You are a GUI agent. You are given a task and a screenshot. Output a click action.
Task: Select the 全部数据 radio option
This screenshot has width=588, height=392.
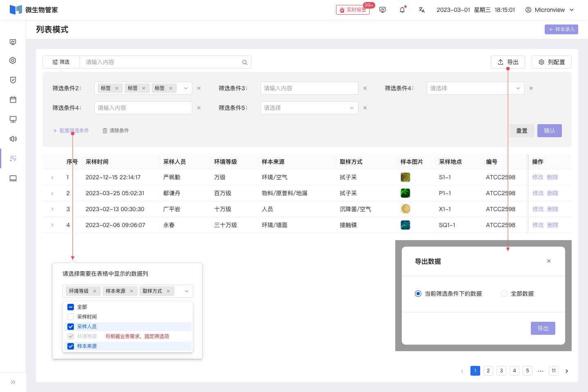(x=504, y=294)
